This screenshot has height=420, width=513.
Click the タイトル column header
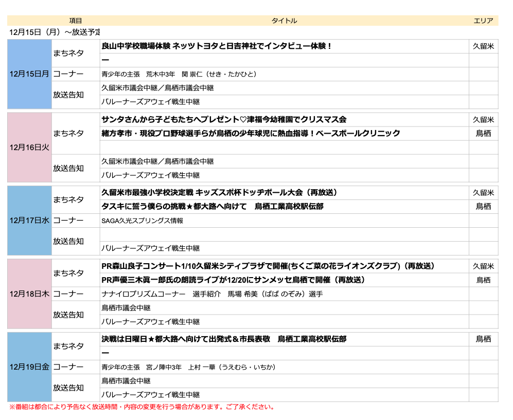[x=284, y=21]
